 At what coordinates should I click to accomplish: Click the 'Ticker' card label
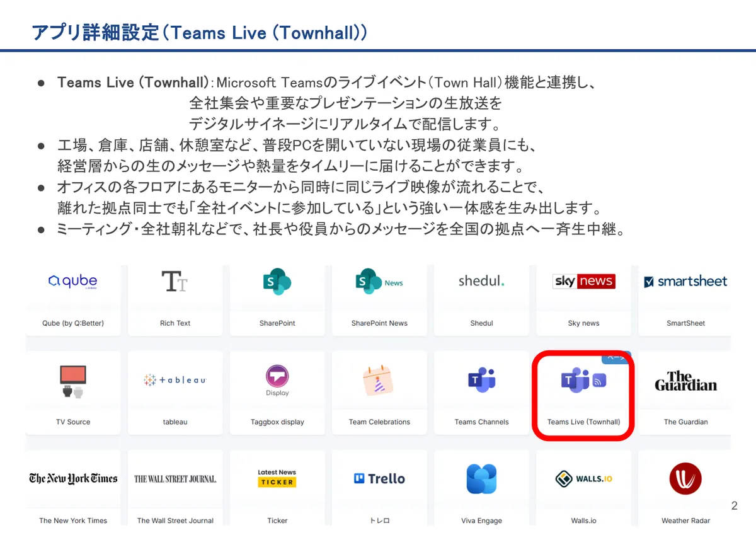point(277,521)
